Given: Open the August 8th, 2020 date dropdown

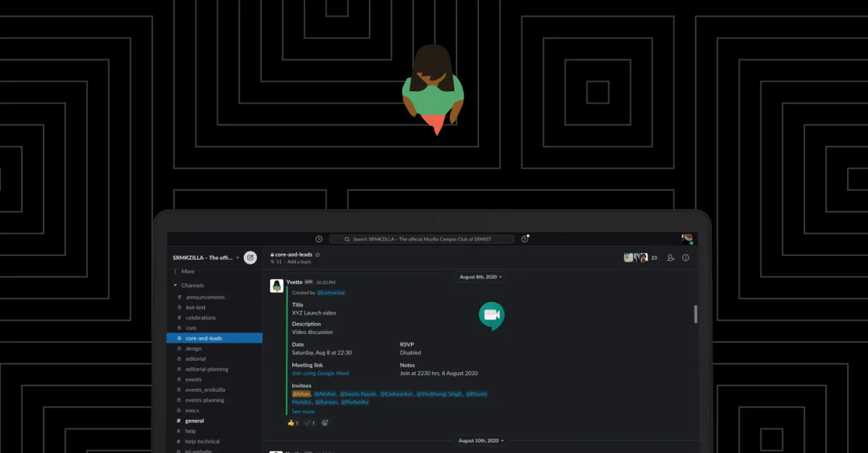Looking at the screenshot, I should point(481,277).
